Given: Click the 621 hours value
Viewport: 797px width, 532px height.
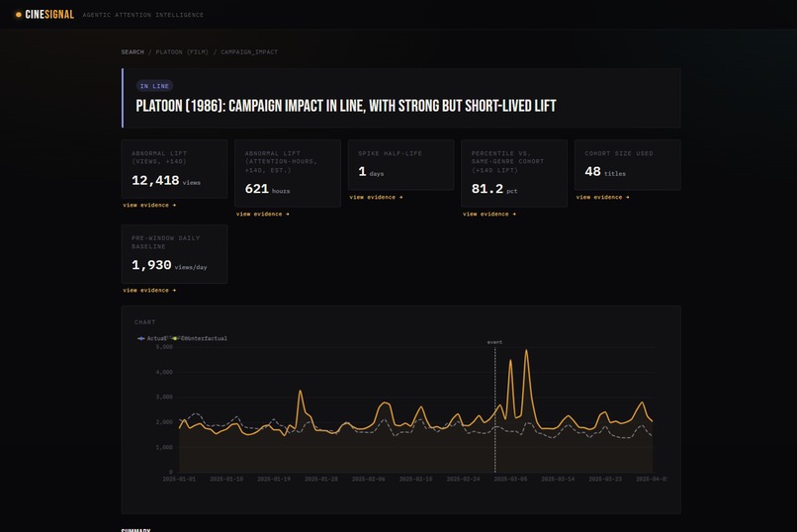Looking at the screenshot, I should point(267,189).
